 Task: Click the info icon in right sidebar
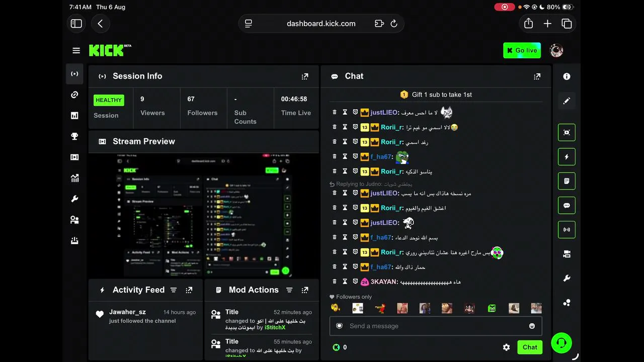point(567,76)
